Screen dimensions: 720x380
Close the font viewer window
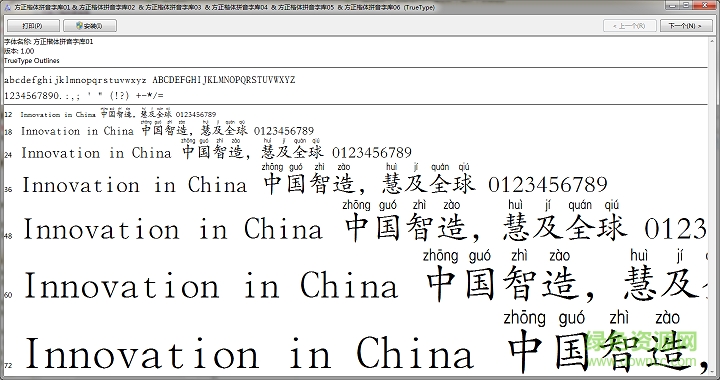click(x=706, y=5)
